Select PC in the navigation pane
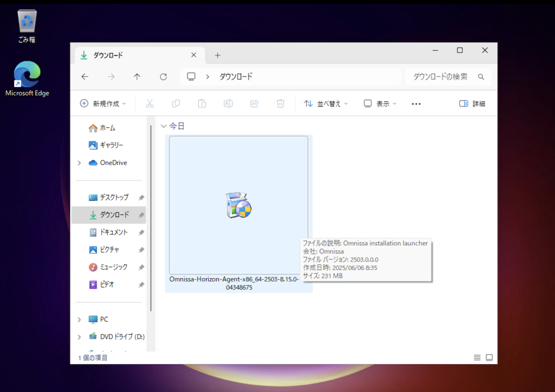Viewport: 555px width, 392px height. click(x=99, y=319)
